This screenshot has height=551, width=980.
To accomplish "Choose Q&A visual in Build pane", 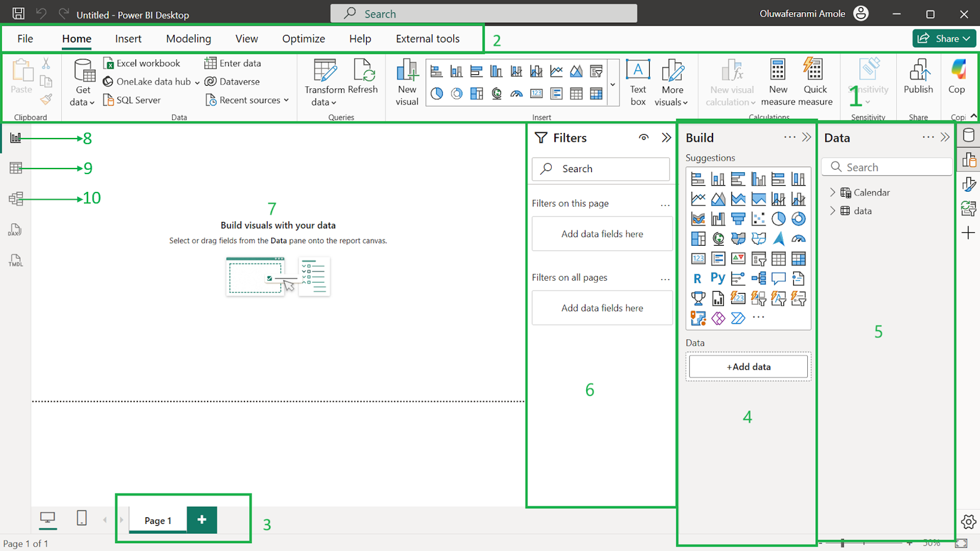I will click(x=778, y=278).
